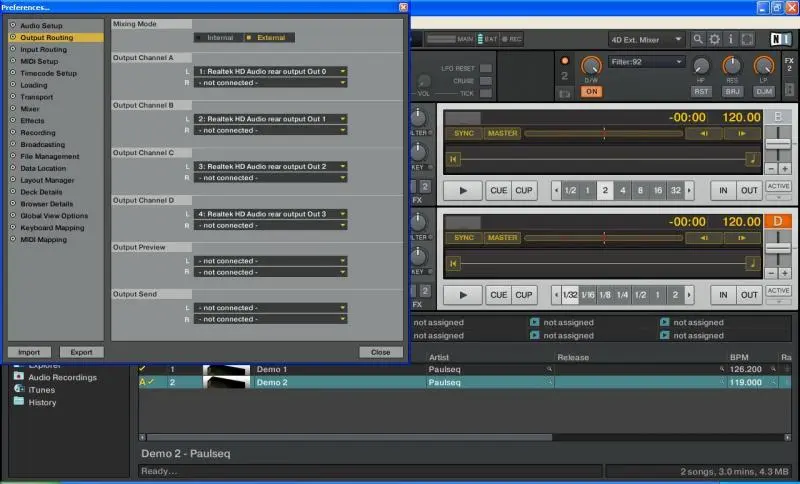
Task: Close the Preferences dialog with Close button
Action: [x=380, y=352]
